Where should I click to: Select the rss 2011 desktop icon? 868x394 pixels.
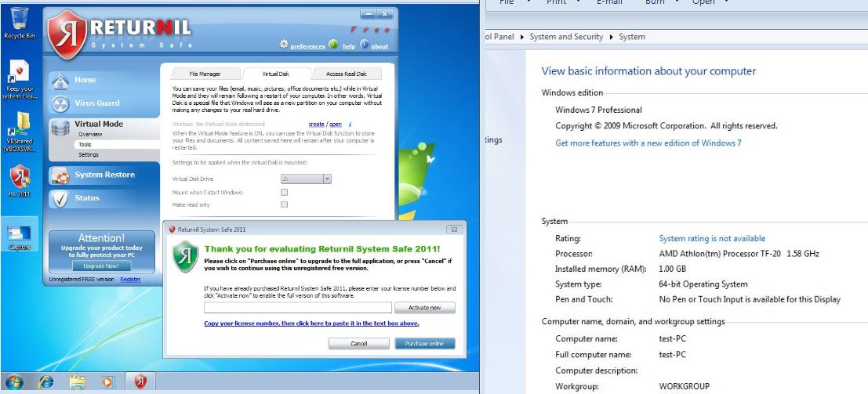tap(20, 180)
